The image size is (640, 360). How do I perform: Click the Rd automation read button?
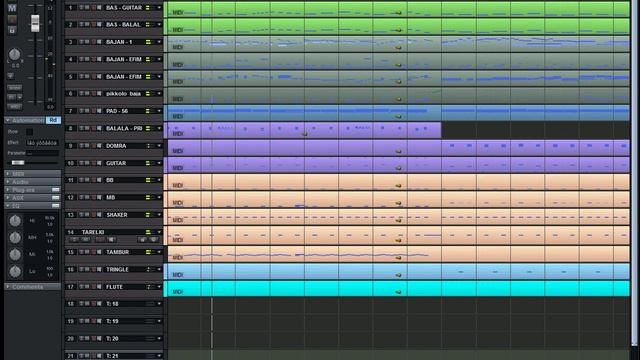[x=53, y=120]
